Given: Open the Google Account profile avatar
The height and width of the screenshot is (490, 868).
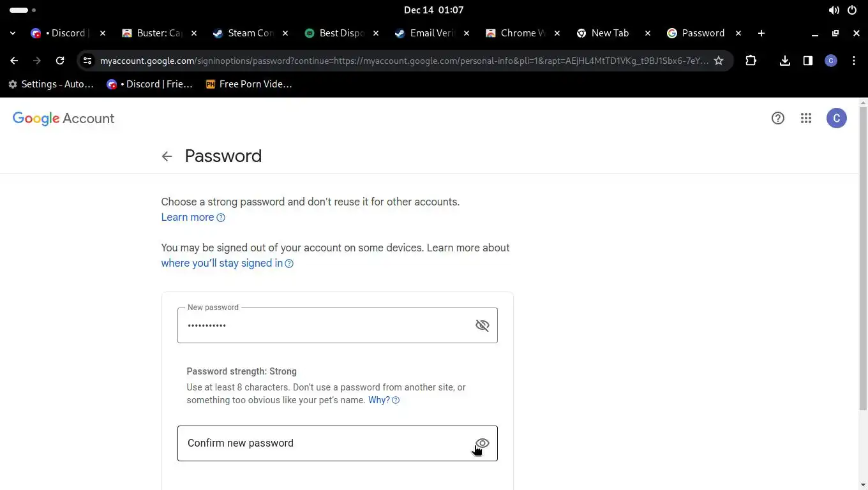Looking at the screenshot, I should tap(836, 118).
